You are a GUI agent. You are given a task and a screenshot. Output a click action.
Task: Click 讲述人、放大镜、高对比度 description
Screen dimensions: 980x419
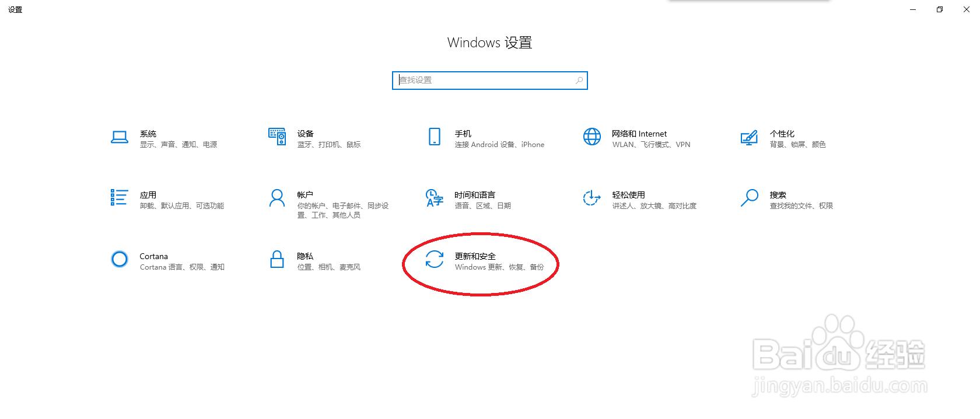click(654, 206)
